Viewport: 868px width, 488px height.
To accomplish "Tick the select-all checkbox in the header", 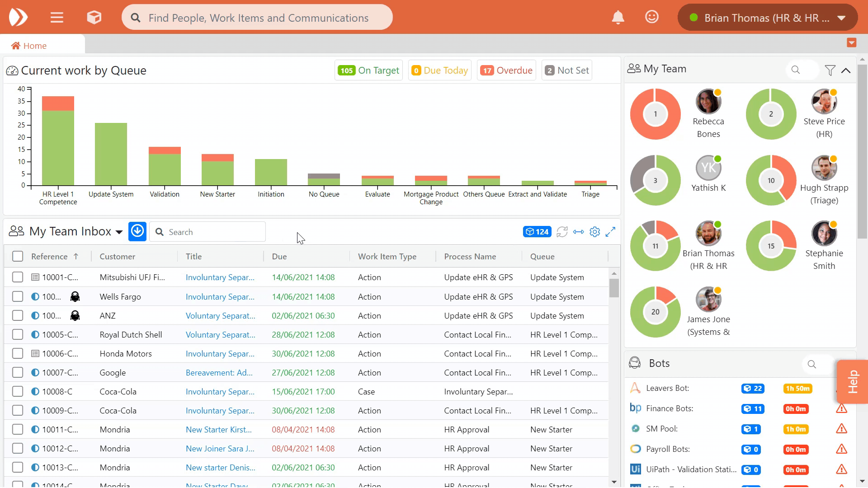I will (18, 256).
